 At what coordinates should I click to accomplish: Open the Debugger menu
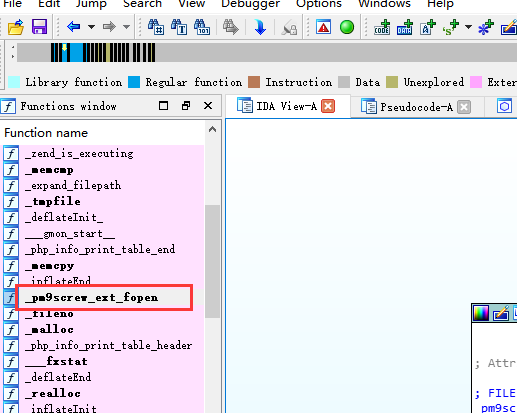click(x=251, y=4)
